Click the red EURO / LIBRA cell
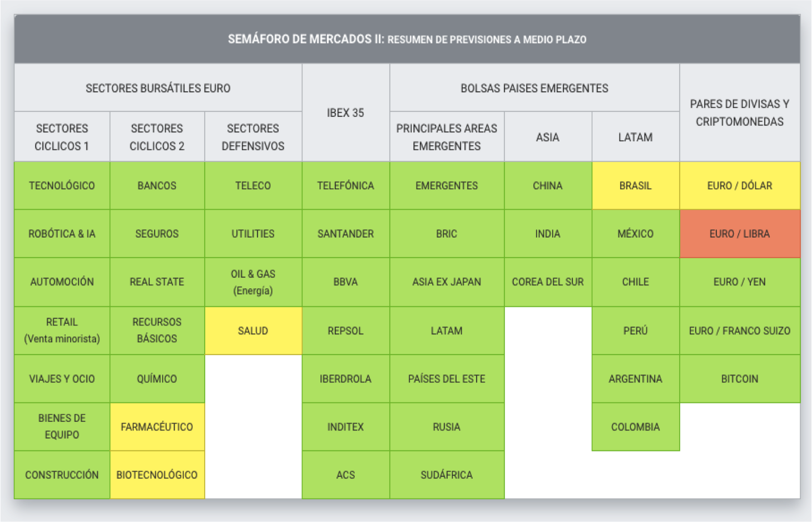This screenshot has width=812, height=522. (739, 234)
